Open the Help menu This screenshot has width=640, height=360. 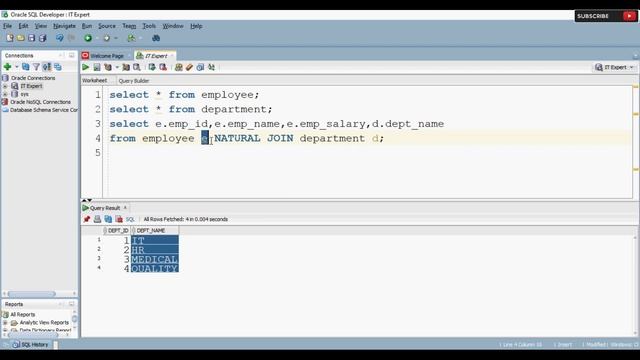click(x=196, y=26)
